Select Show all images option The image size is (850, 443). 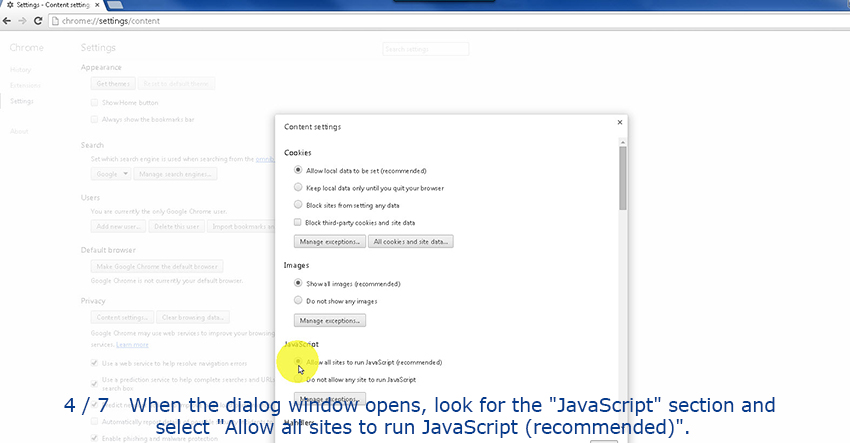coord(298,283)
